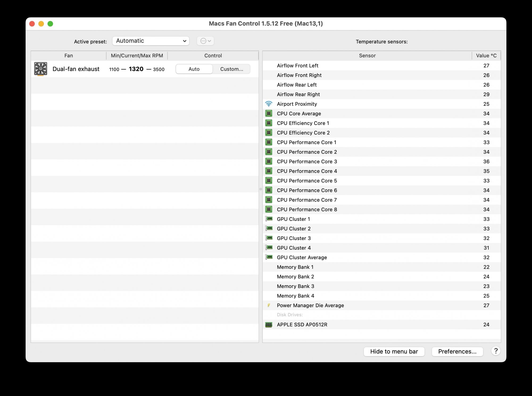Open Preferences...
The width and height of the screenshot is (532, 396).
coord(457,351)
